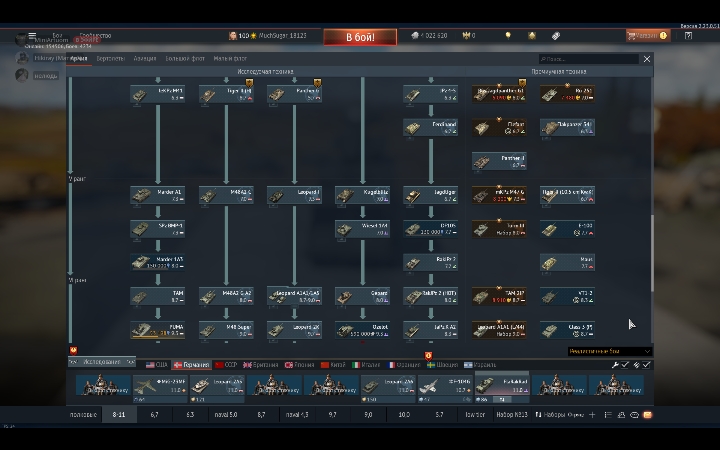Open the question mark help icon
The height and width of the screenshot is (450, 720).
[x=688, y=35]
